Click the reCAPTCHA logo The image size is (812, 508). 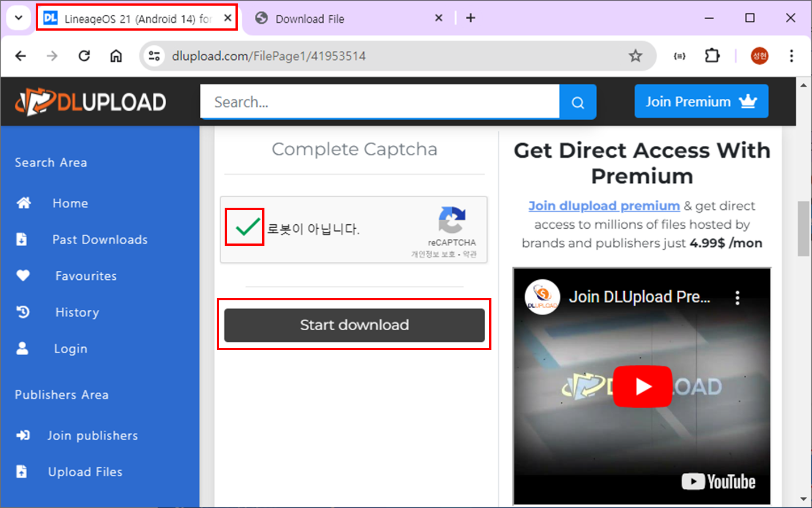coord(452,220)
